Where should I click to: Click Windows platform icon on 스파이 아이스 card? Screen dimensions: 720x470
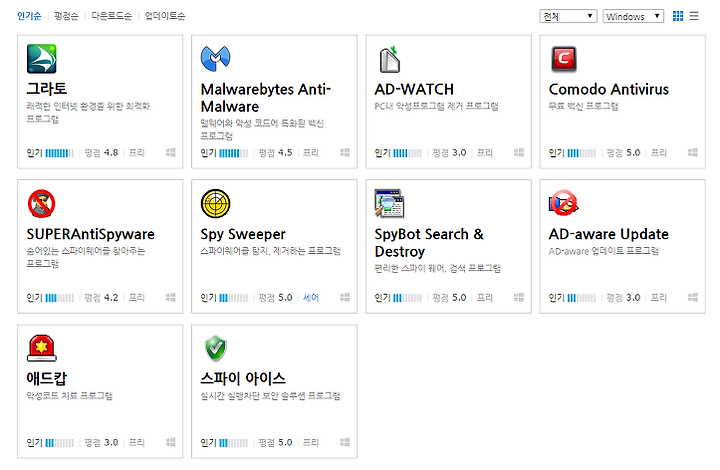point(345,442)
